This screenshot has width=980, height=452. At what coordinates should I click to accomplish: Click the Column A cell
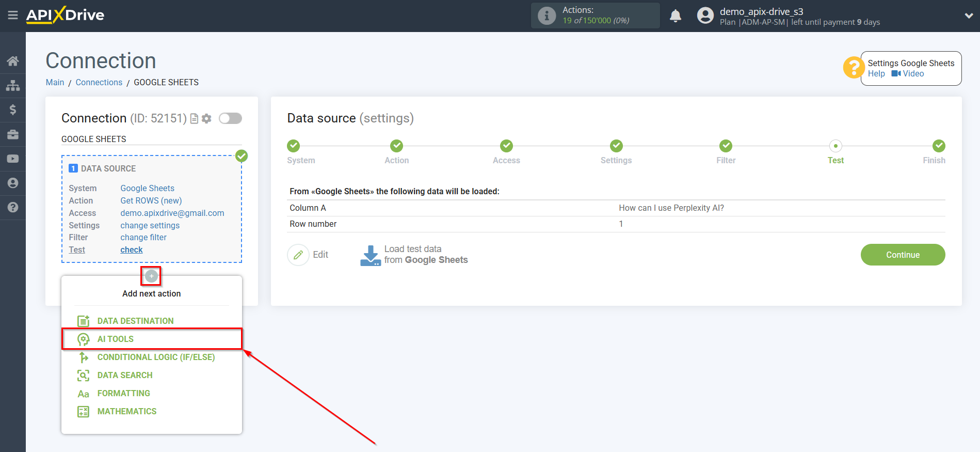click(x=308, y=208)
